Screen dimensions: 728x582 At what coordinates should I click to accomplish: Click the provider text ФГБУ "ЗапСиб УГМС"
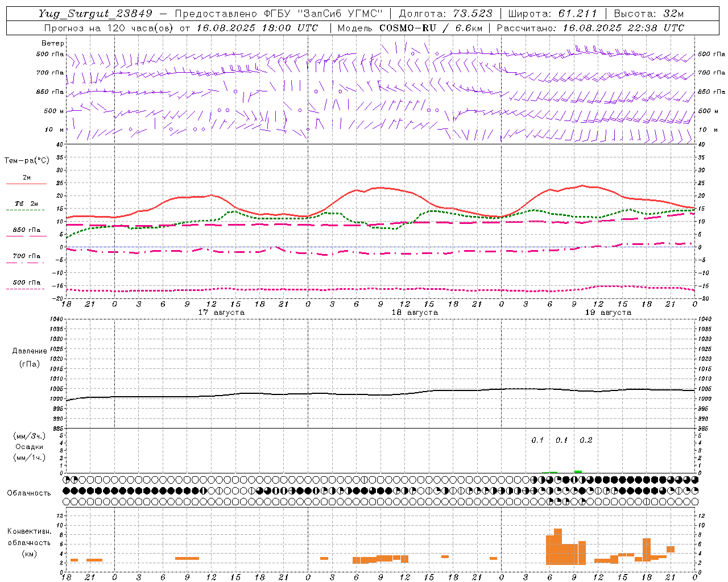pos(324,14)
